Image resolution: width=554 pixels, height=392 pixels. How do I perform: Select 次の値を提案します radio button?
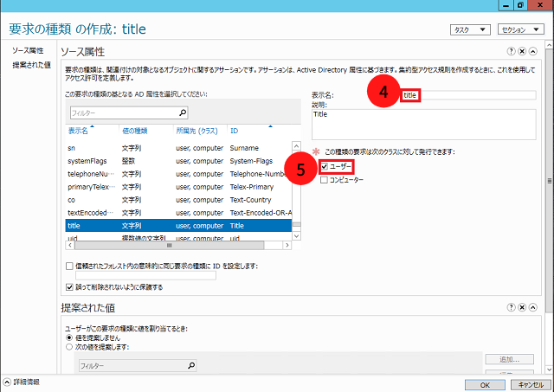tap(68, 346)
